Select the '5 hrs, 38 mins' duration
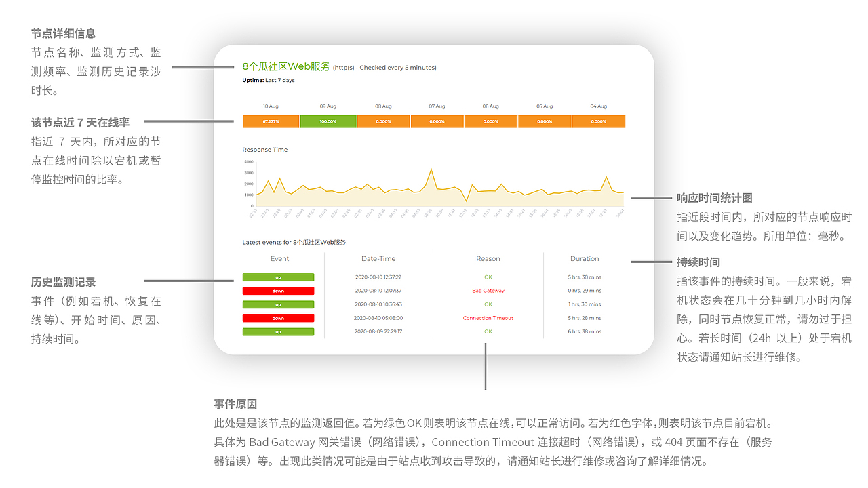868x488 pixels. pos(585,277)
